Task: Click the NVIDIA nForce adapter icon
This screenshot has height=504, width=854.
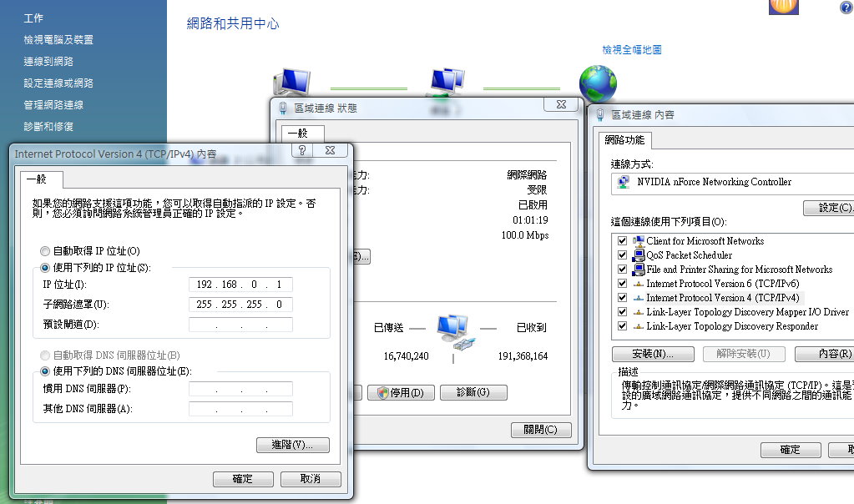Action: pyautogui.click(x=623, y=182)
